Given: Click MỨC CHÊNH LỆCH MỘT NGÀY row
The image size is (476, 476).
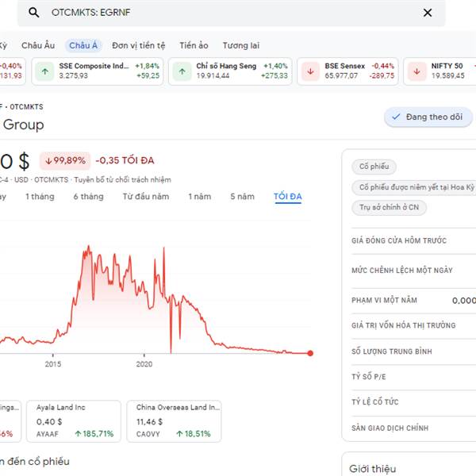Looking at the screenshot, I should click(414, 271).
